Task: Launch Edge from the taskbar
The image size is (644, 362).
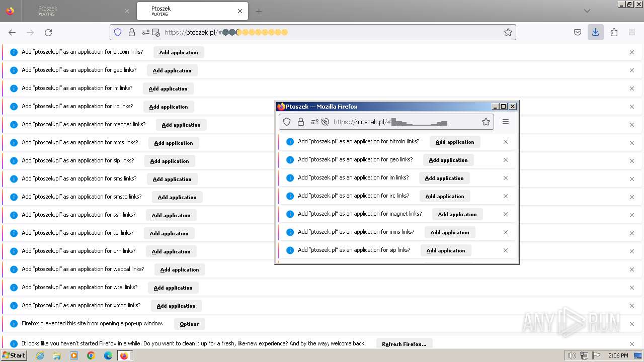Action: point(108,355)
